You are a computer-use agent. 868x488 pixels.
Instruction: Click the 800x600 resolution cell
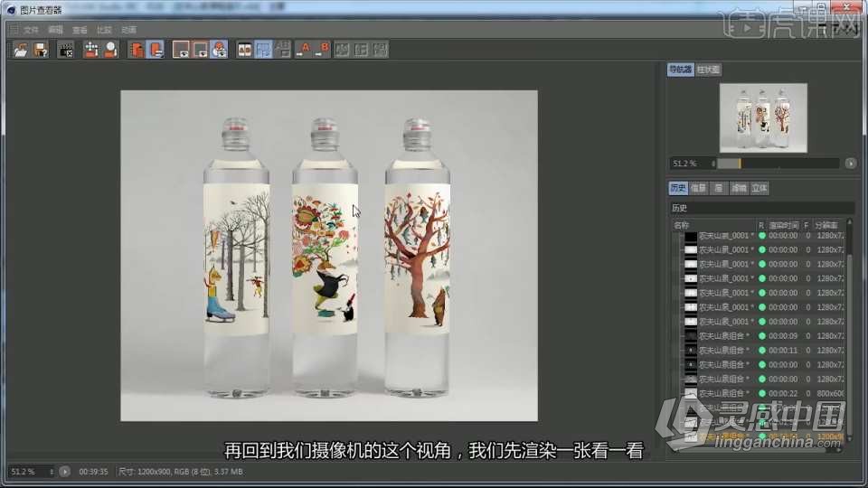(x=830, y=393)
